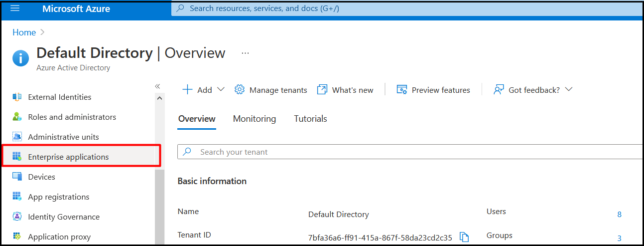Expand the Got feedback dropdown arrow
644x246 pixels.
[x=568, y=89]
